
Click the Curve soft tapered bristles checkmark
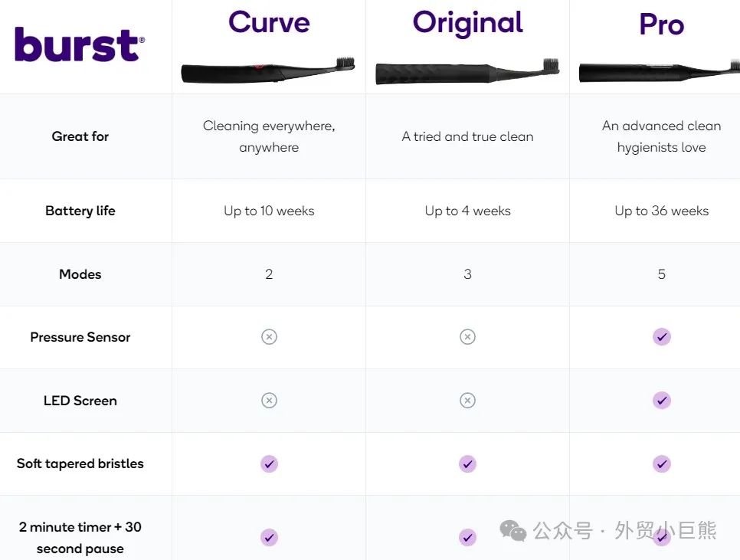[x=269, y=463]
